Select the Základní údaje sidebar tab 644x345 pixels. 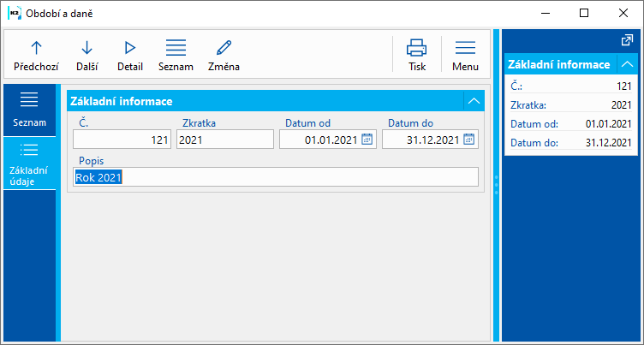point(29,164)
